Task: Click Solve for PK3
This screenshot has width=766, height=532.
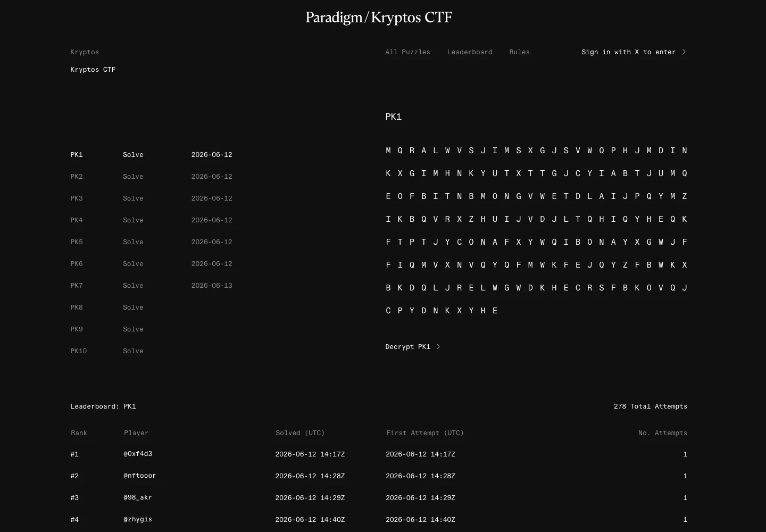Action: tap(133, 198)
